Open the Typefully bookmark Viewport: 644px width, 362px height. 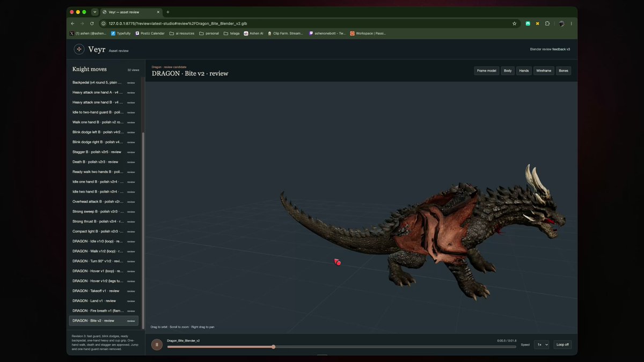pyautogui.click(x=121, y=33)
